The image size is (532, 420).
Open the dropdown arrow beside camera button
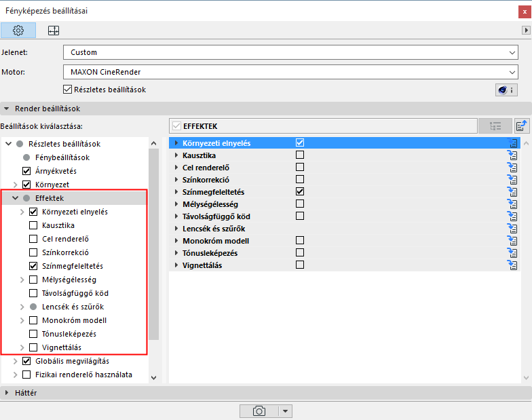(x=285, y=411)
